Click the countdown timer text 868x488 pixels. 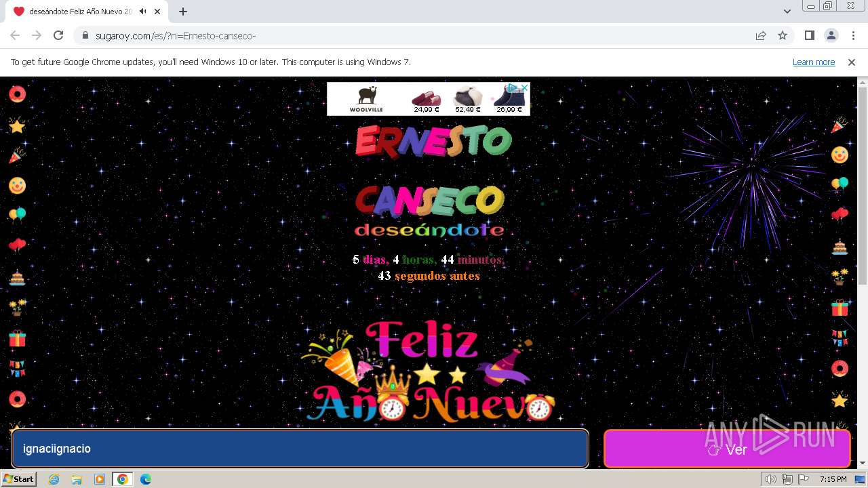click(x=429, y=268)
